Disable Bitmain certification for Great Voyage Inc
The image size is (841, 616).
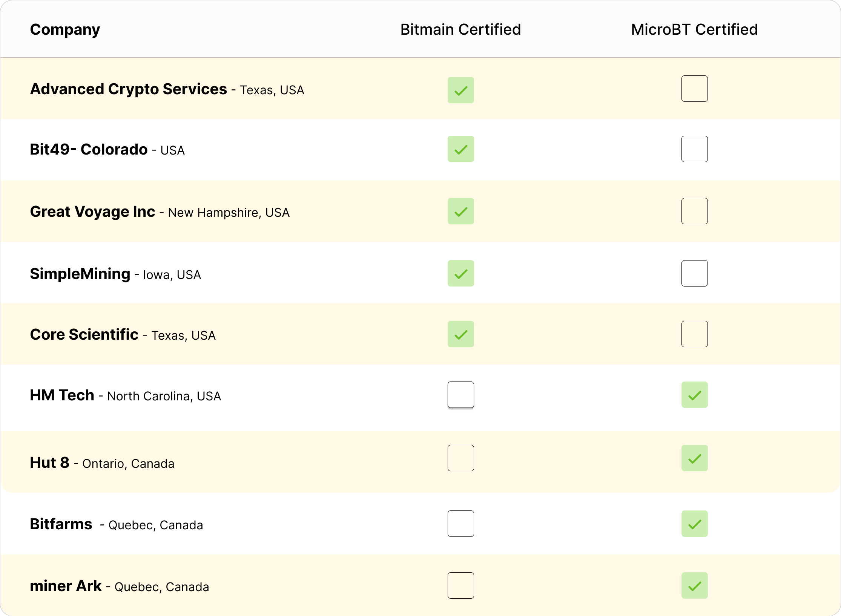(461, 211)
